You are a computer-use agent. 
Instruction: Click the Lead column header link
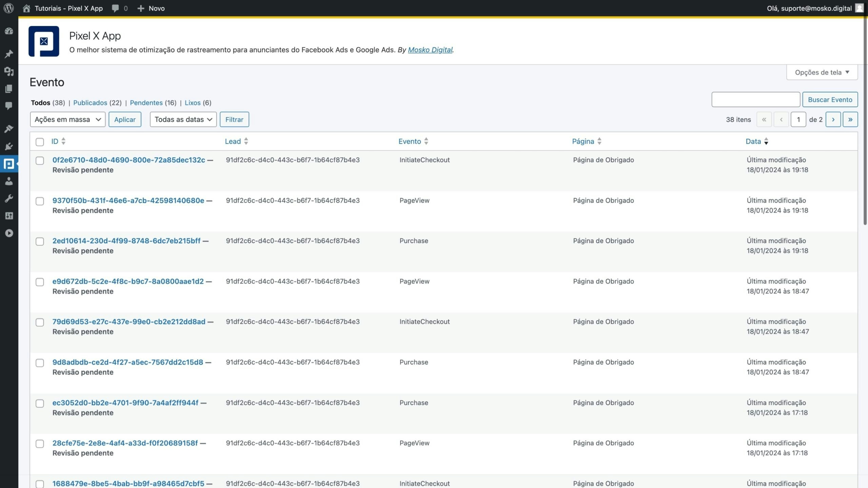[x=233, y=141]
